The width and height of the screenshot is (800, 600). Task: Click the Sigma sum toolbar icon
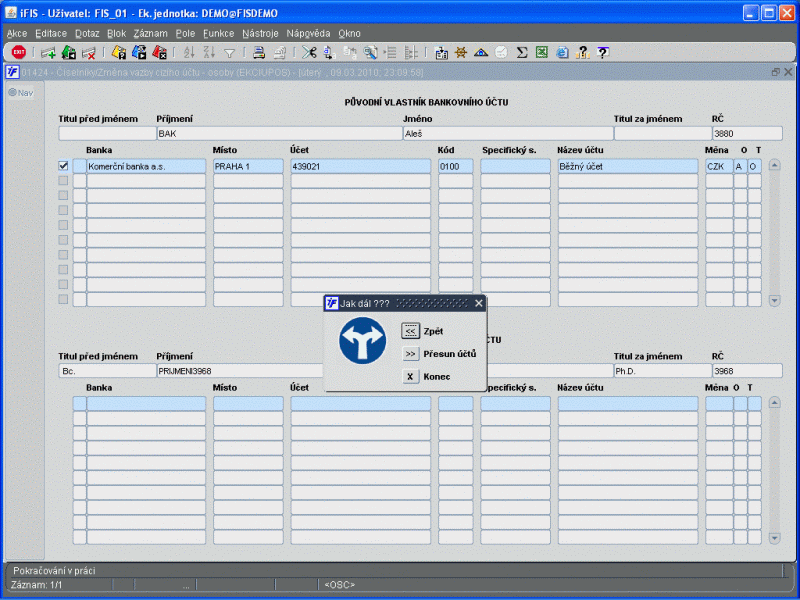pyautogui.click(x=522, y=52)
